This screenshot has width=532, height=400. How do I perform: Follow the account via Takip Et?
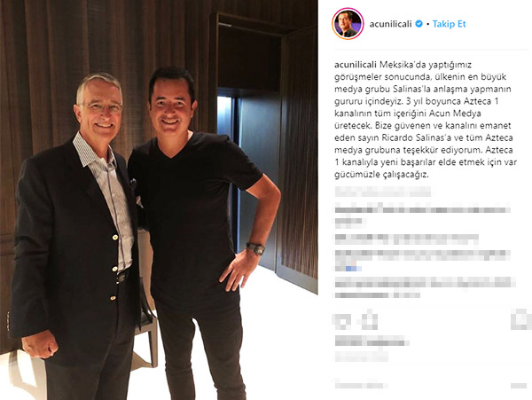[x=449, y=24]
